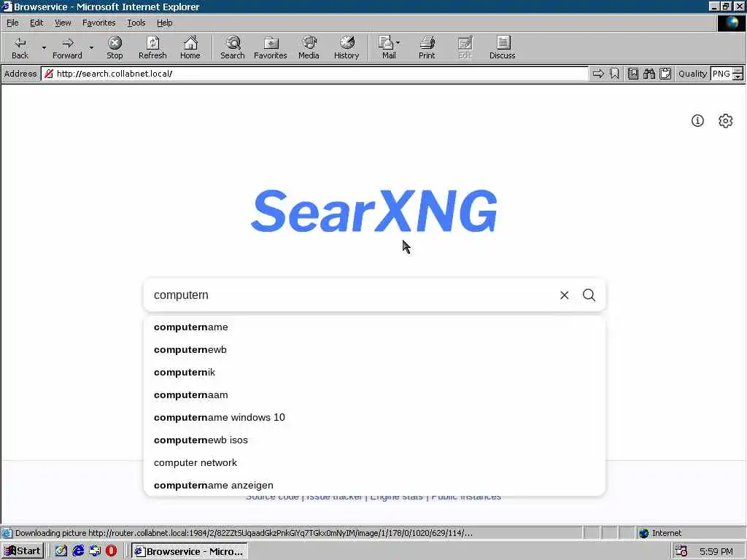Open the Edit menu

point(36,23)
